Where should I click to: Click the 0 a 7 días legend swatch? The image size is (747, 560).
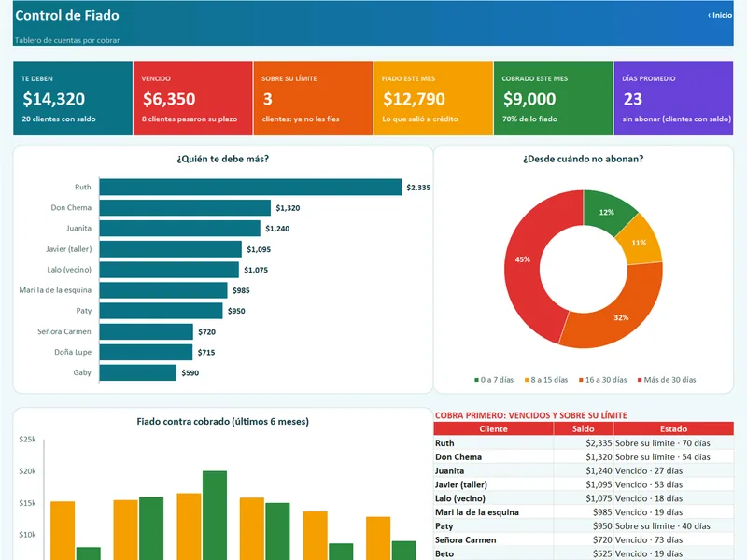[x=476, y=380]
